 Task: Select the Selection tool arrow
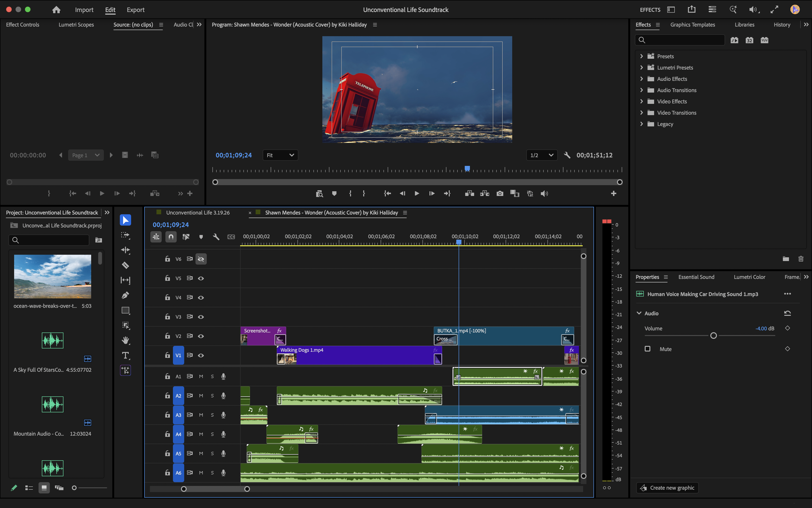(125, 220)
